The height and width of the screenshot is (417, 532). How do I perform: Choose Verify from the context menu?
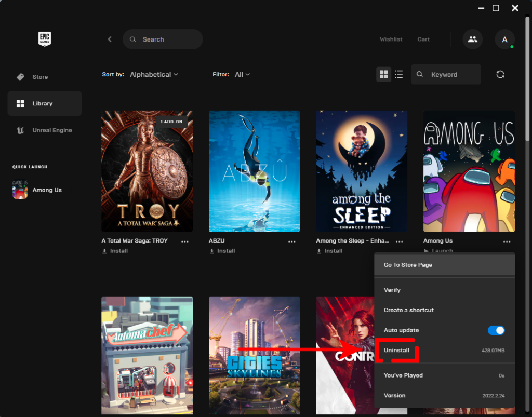point(445,290)
